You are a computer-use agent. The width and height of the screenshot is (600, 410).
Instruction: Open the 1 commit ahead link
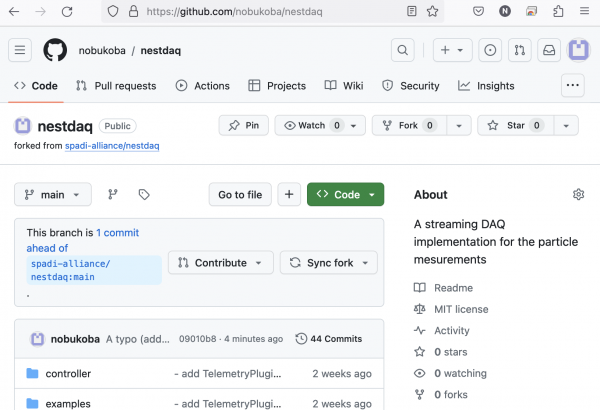click(118, 233)
